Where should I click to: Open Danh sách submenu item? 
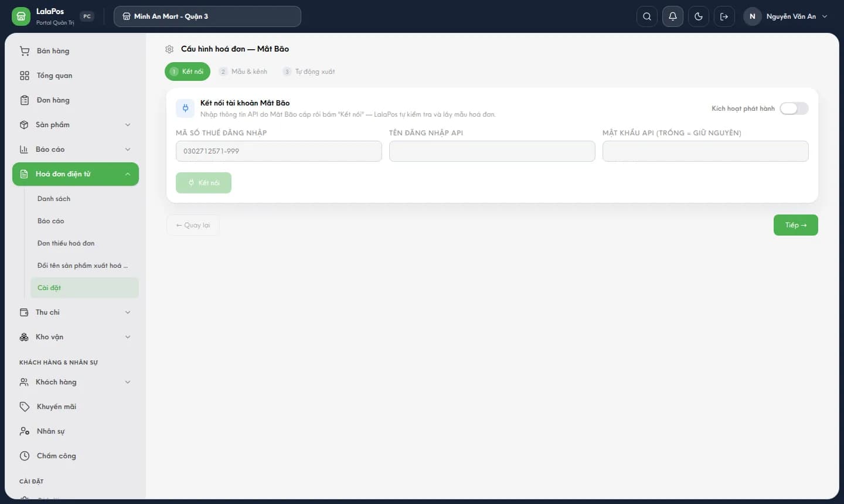point(84,199)
